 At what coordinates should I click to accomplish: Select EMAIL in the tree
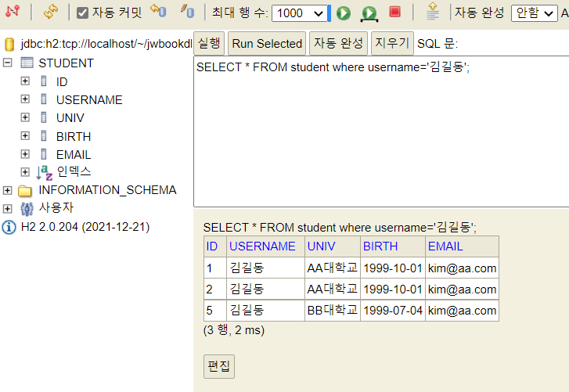point(74,155)
